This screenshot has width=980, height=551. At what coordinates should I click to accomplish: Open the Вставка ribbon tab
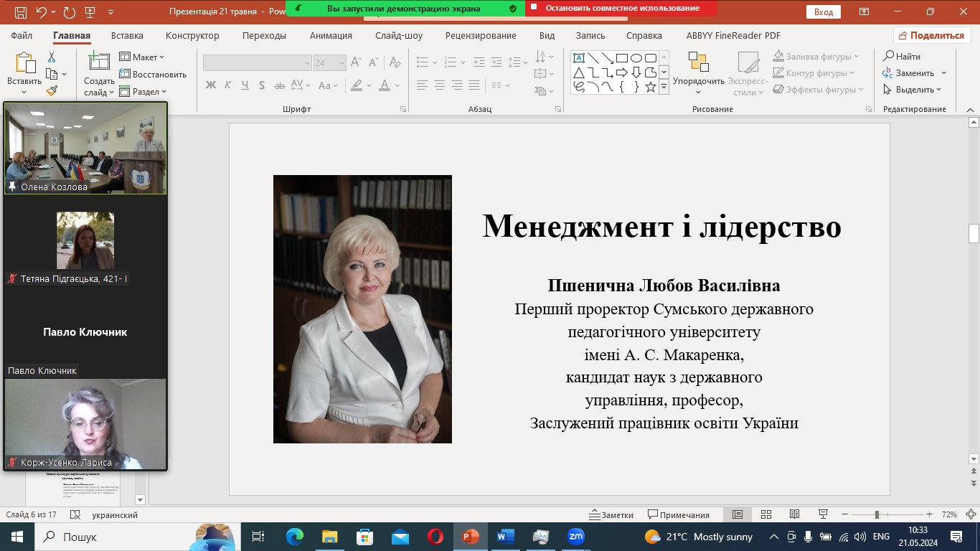coord(127,36)
